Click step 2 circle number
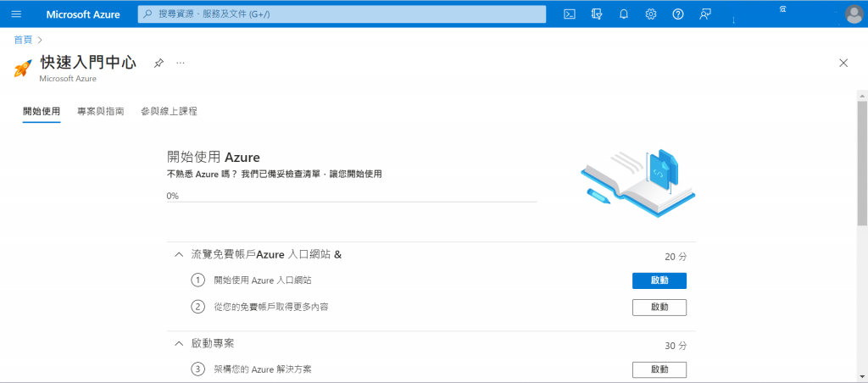 click(x=198, y=307)
